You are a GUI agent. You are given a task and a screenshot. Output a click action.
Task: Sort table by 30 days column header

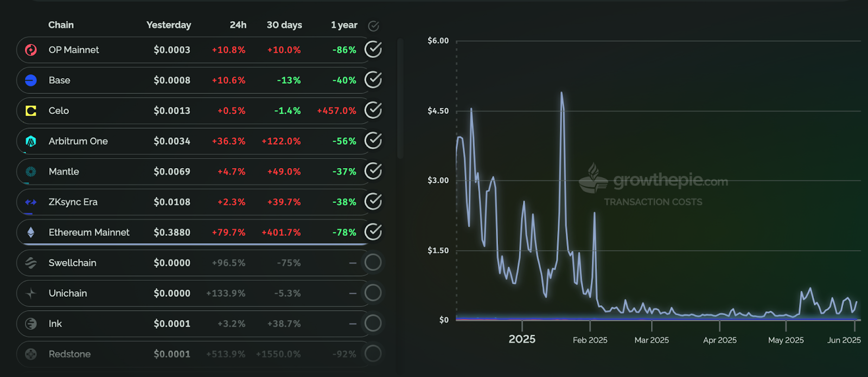pos(284,25)
